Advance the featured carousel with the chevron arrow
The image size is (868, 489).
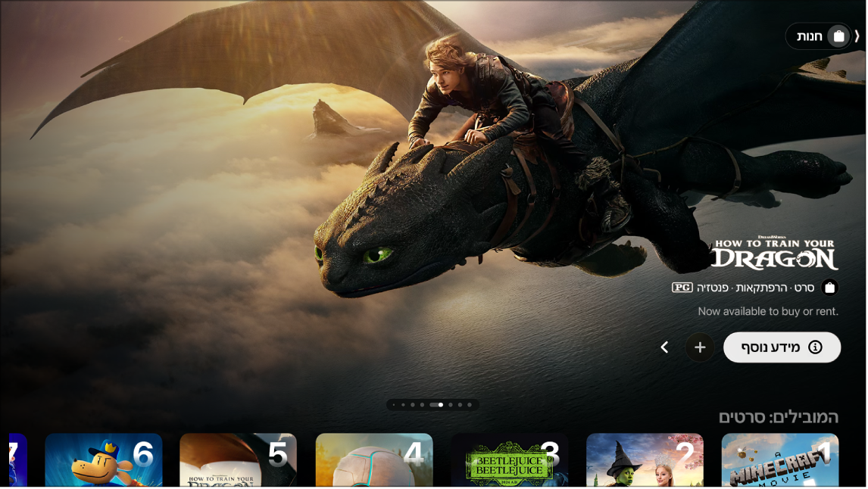(x=664, y=347)
